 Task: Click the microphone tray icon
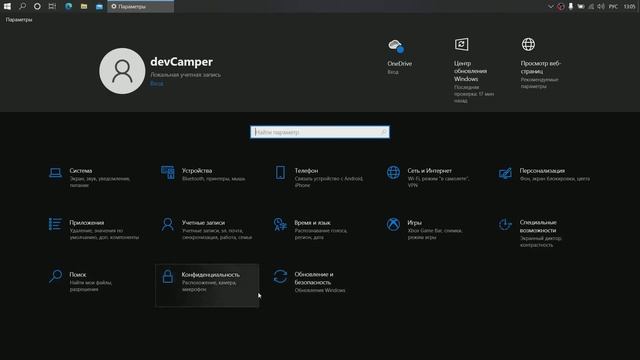(571, 7)
